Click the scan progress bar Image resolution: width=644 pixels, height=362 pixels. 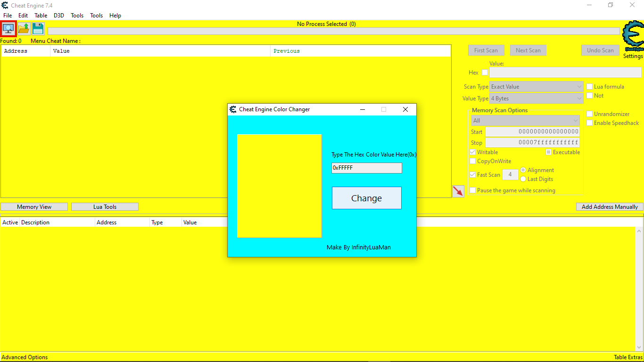point(334,31)
